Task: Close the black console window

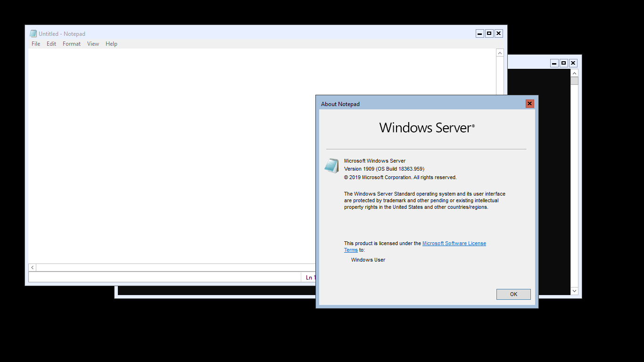Action: (x=573, y=63)
